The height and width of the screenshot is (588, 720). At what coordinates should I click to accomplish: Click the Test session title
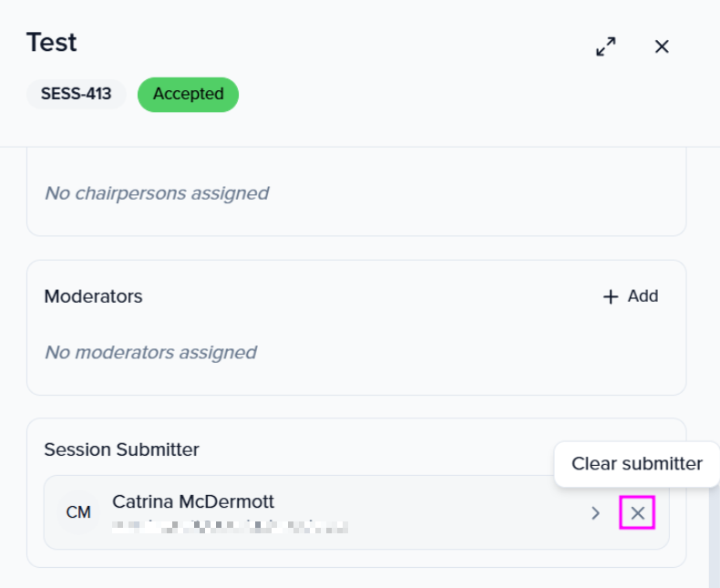[51, 43]
